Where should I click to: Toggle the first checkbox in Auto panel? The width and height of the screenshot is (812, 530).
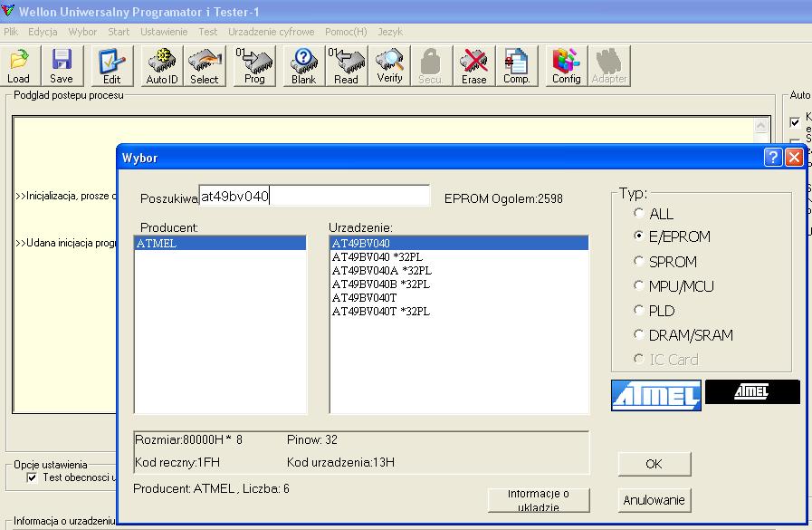point(795,122)
